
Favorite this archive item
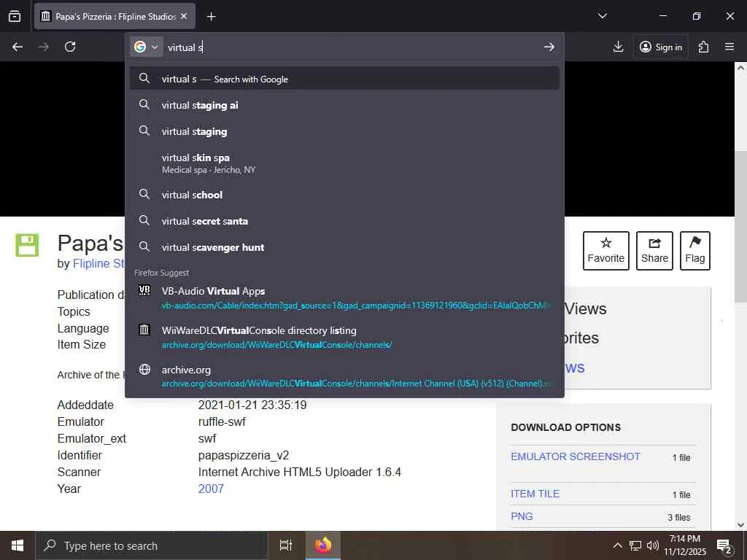point(606,251)
